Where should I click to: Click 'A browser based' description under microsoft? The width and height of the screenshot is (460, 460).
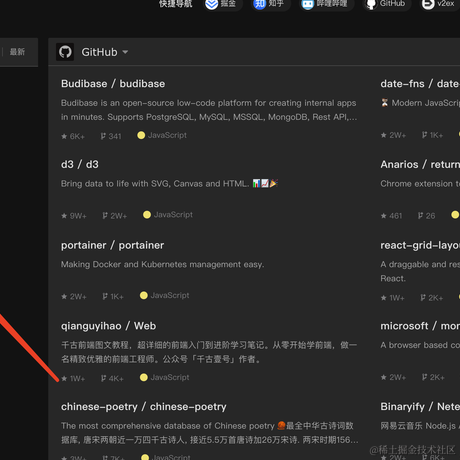click(420, 345)
